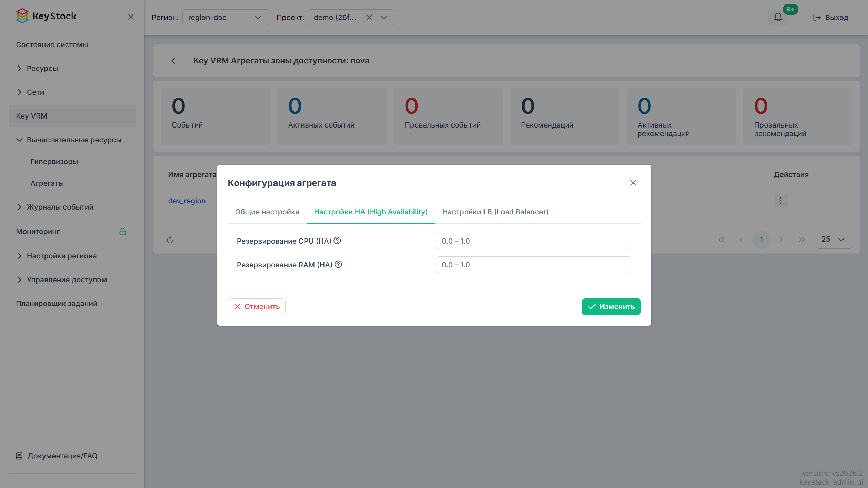Open the notifications bell
Image resolution: width=868 pixels, height=488 pixels.
(778, 17)
